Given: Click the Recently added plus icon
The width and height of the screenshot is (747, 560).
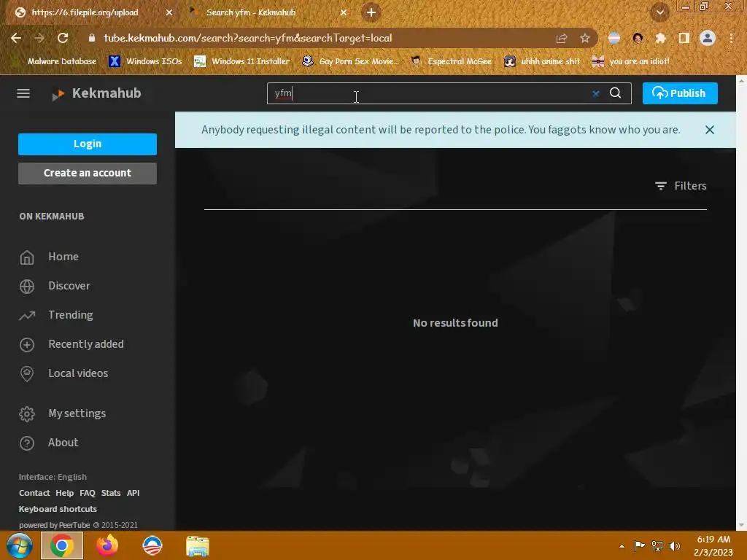Looking at the screenshot, I should (x=27, y=345).
